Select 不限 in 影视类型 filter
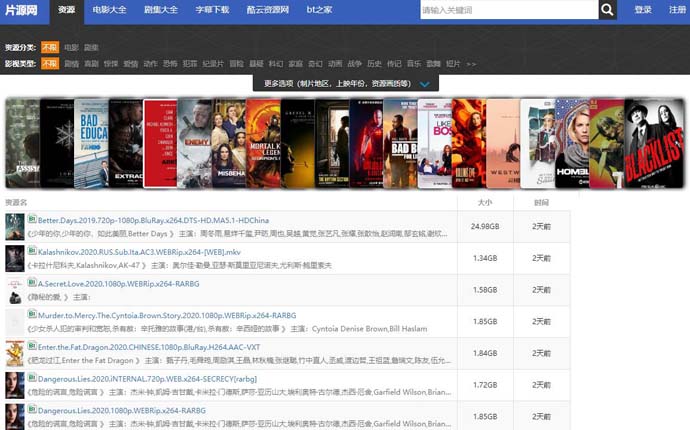 50,63
